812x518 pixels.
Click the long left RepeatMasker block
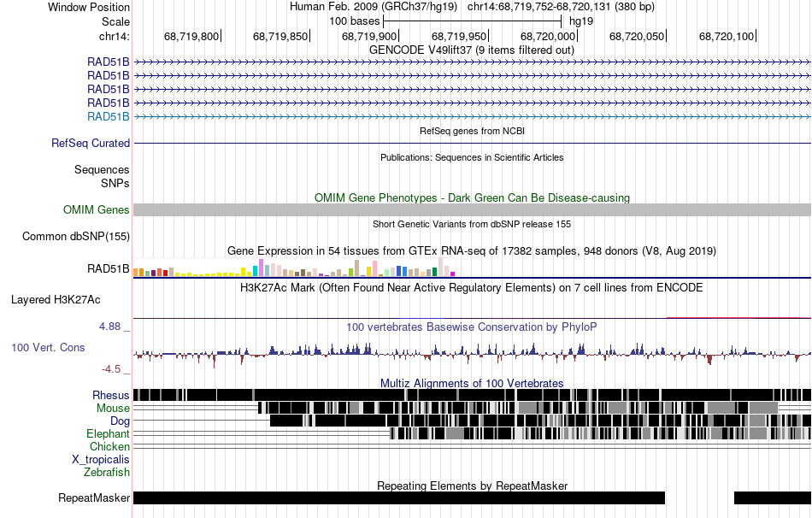(399, 497)
